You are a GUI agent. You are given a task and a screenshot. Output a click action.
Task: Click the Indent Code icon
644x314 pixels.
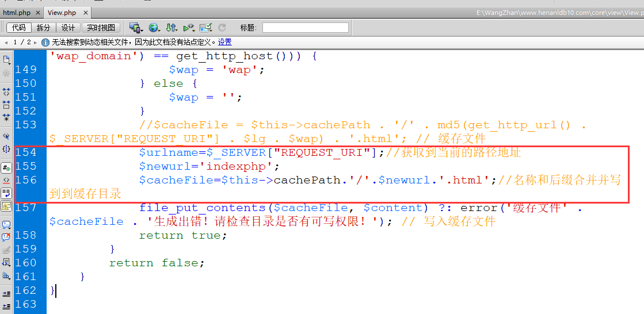6,294
